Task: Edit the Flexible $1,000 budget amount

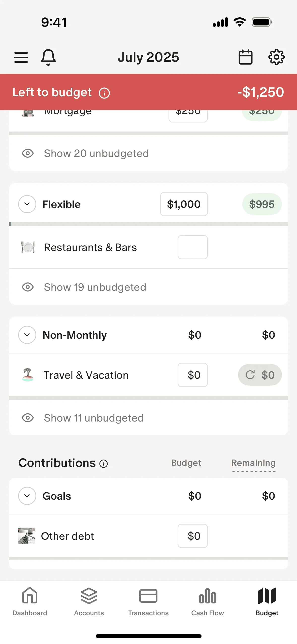Action: point(184,204)
